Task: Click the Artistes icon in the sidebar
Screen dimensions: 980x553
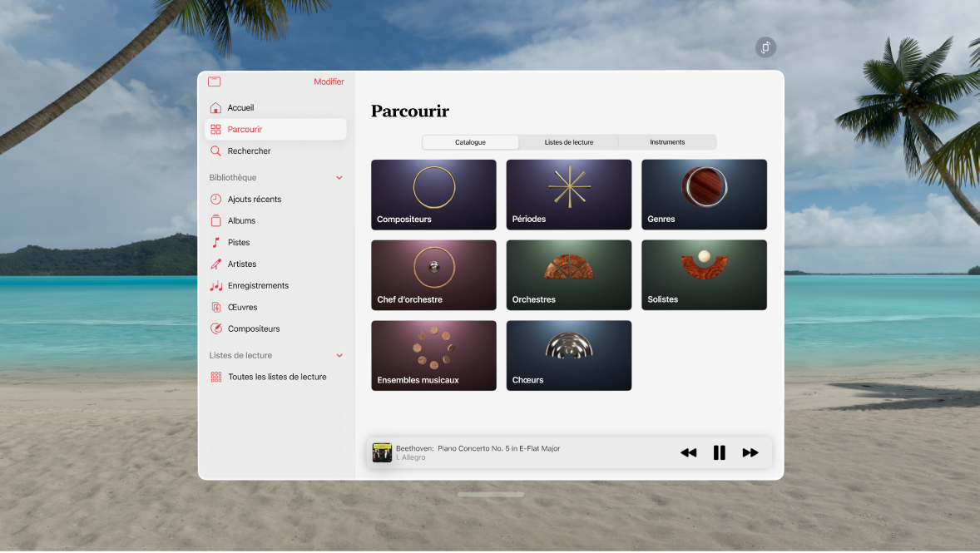Action: (217, 264)
